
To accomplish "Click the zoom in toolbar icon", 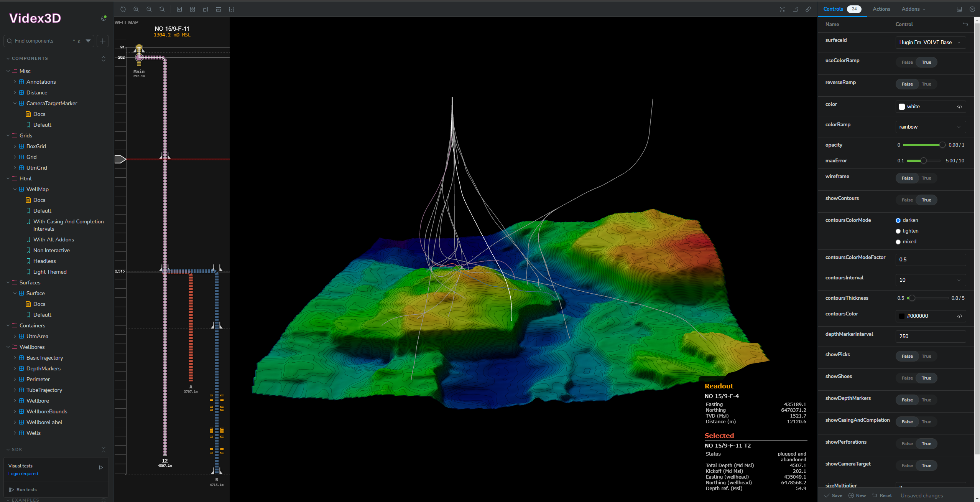I will click(136, 9).
